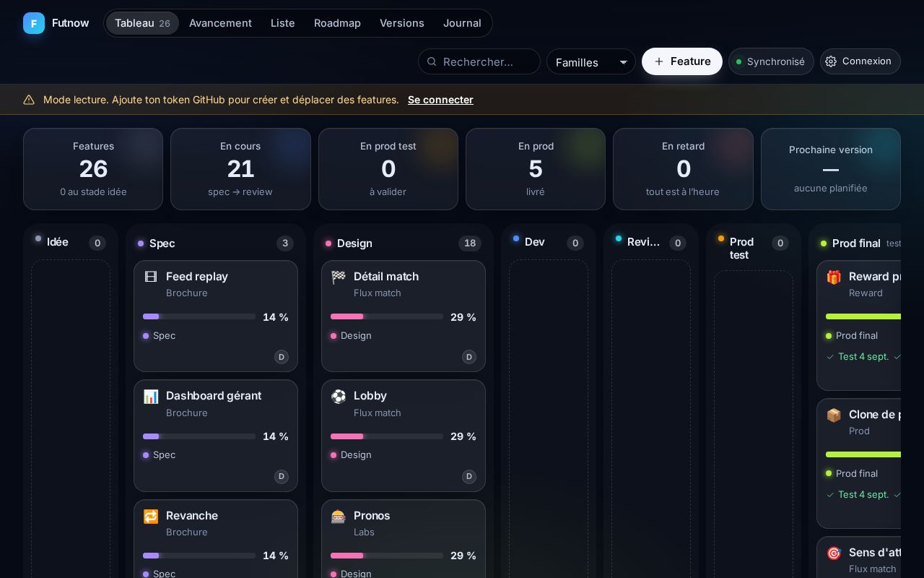Viewport: 924px width, 578px height.
Task: Open the Dashboard gérant card title
Action: point(214,396)
